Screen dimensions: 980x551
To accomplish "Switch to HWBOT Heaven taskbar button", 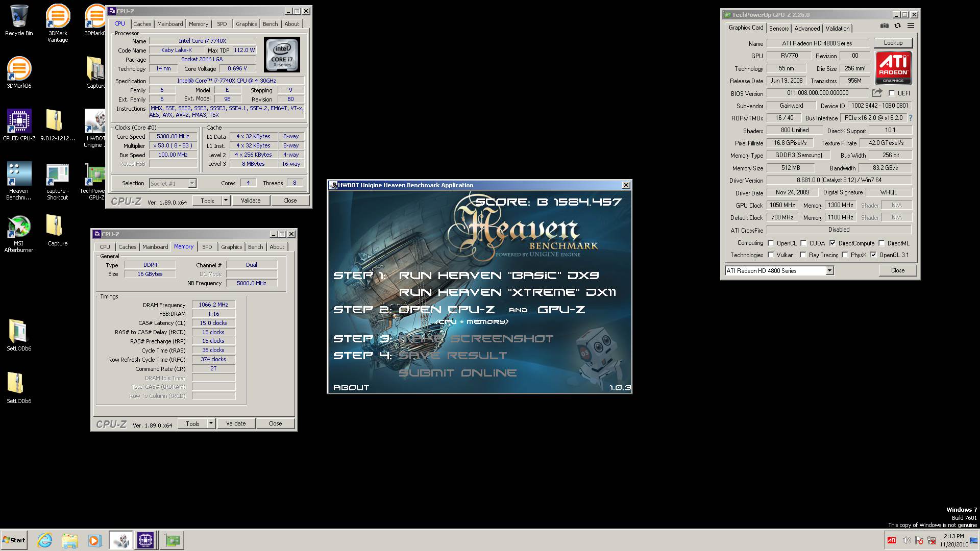I will (x=121, y=540).
